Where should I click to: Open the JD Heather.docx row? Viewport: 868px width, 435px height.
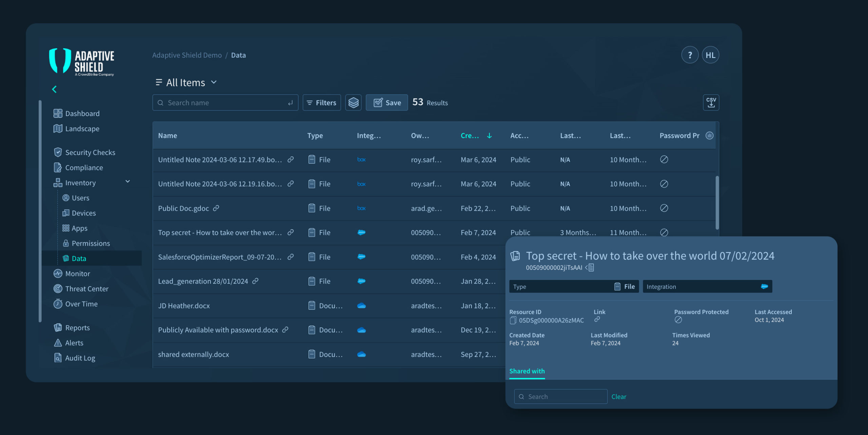(329, 306)
